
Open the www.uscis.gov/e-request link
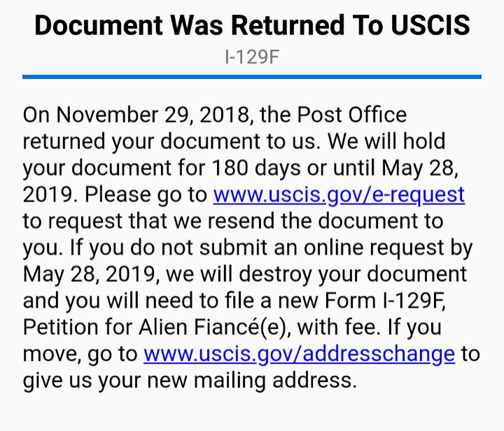(339, 195)
